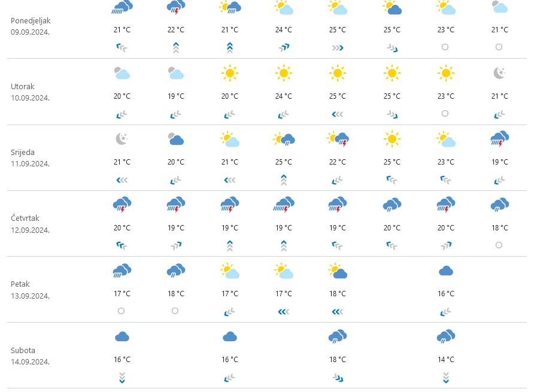
Task: Click the rain cloud icon above 14 °C on Subota
Action: (x=445, y=336)
